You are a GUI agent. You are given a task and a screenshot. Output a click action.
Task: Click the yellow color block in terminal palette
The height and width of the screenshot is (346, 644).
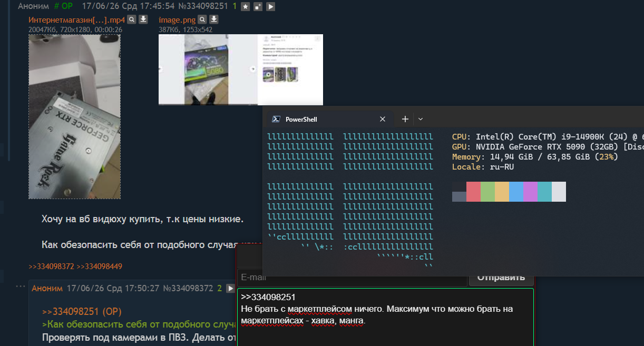(502, 192)
